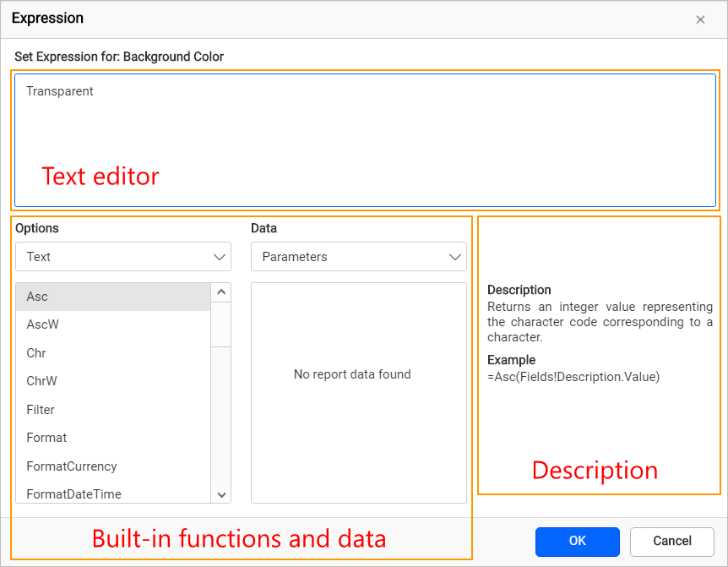Expand the Options category selector
Screen dimensions: 728x567
pyautogui.click(x=219, y=257)
